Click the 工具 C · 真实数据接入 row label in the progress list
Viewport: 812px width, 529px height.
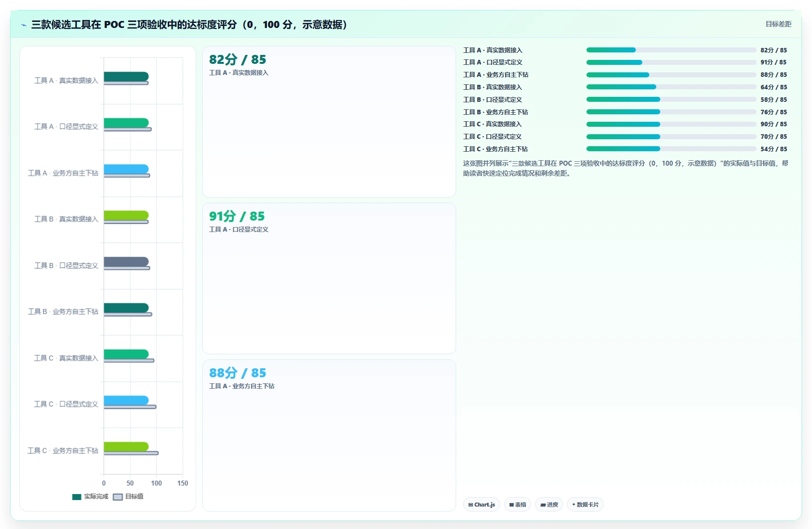(x=492, y=124)
